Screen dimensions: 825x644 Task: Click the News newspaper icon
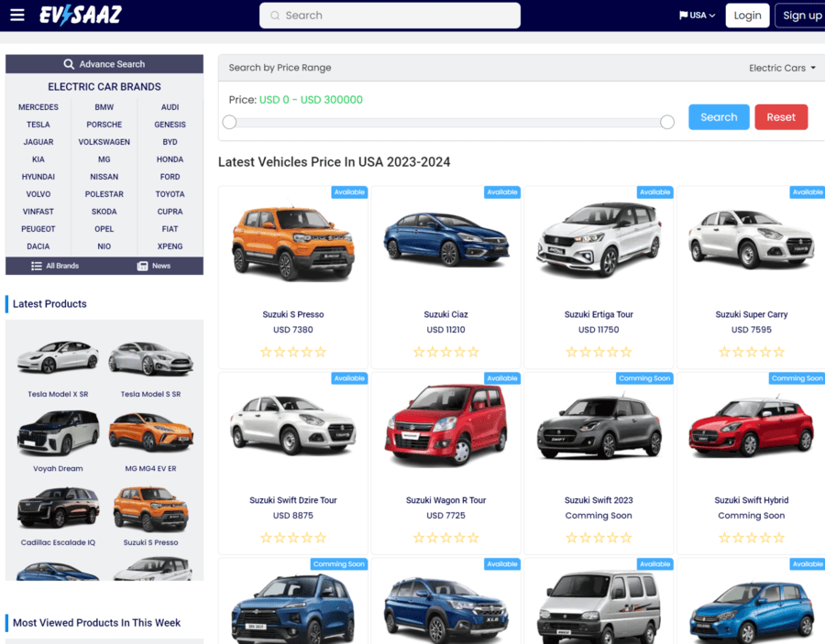[143, 266]
